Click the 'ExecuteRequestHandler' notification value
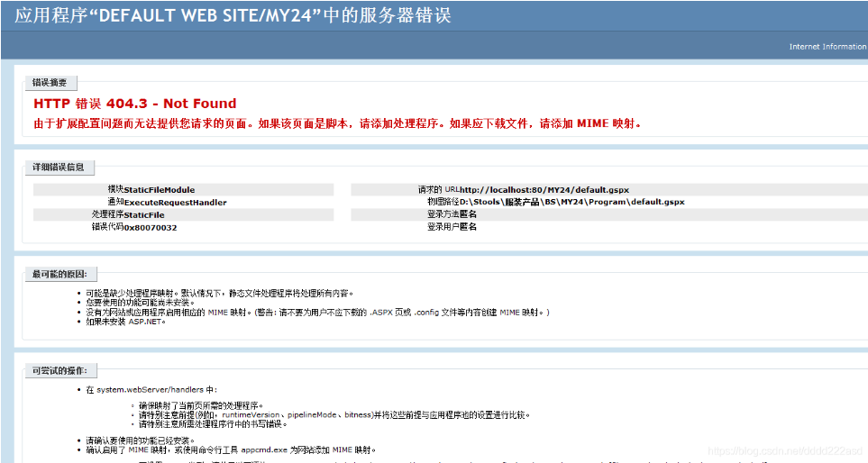Image resolution: width=868 pixels, height=463 pixels. 175,203
